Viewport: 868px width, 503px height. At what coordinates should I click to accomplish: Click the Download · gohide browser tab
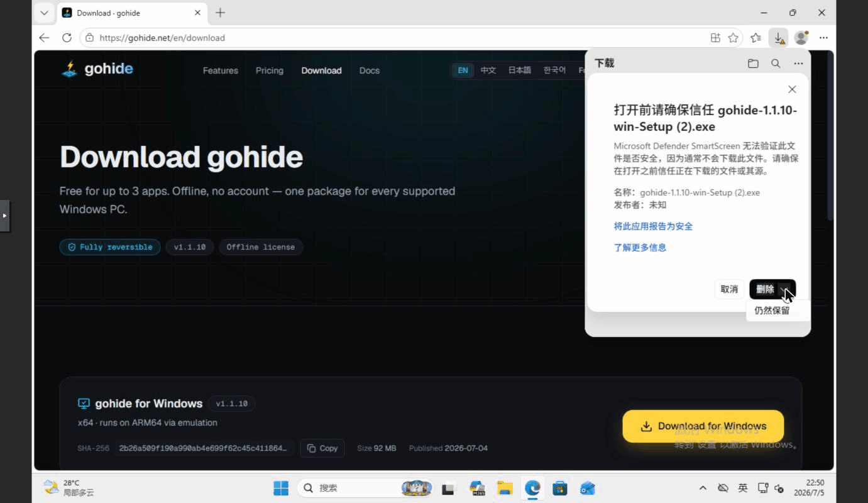pos(132,13)
